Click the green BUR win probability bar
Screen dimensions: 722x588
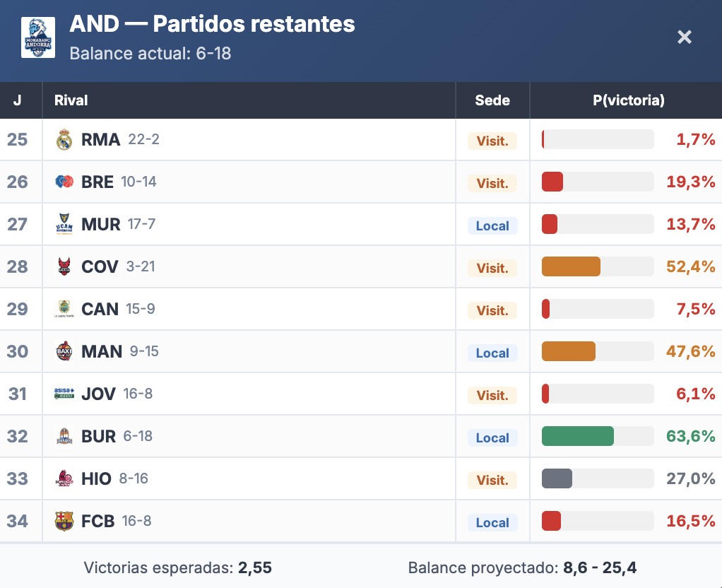pos(577,436)
